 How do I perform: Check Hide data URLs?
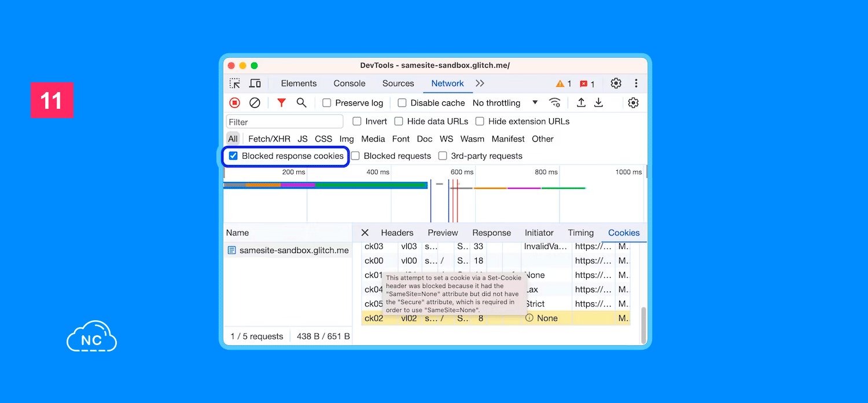point(399,122)
